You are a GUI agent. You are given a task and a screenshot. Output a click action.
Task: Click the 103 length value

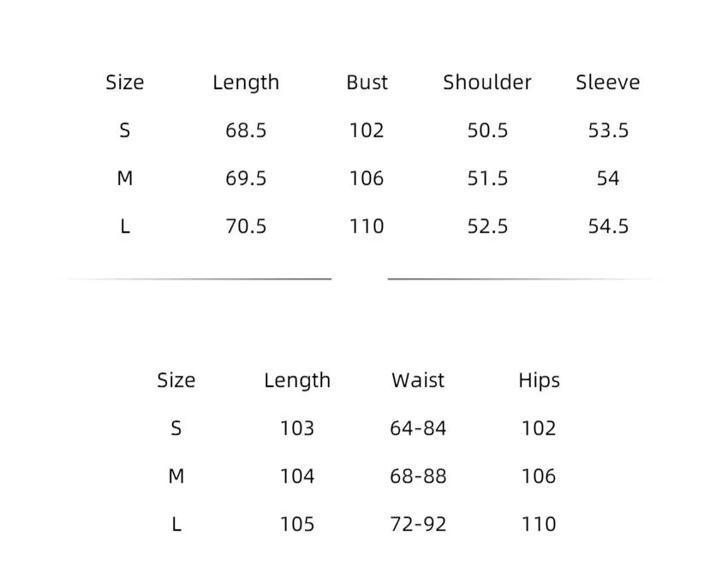pyautogui.click(x=297, y=428)
